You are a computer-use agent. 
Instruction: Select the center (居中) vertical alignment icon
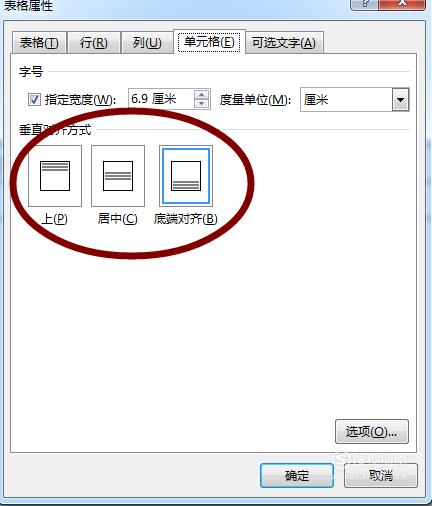(x=118, y=176)
